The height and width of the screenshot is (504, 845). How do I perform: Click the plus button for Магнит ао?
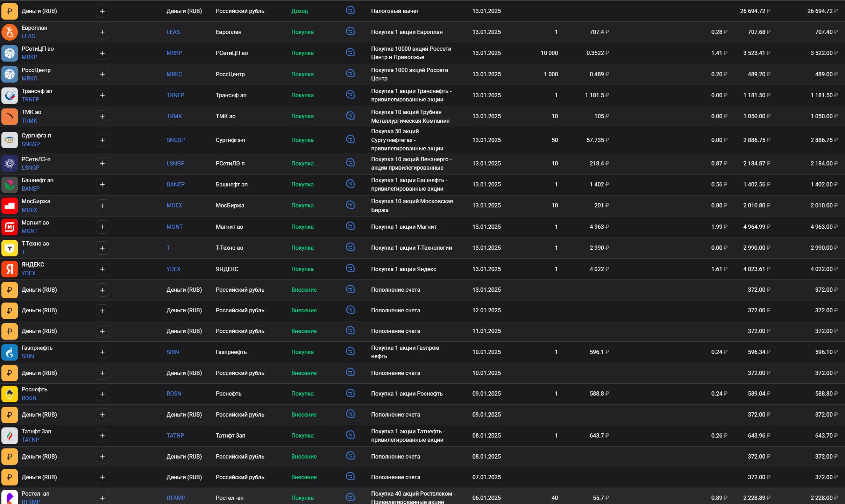[x=102, y=227]
